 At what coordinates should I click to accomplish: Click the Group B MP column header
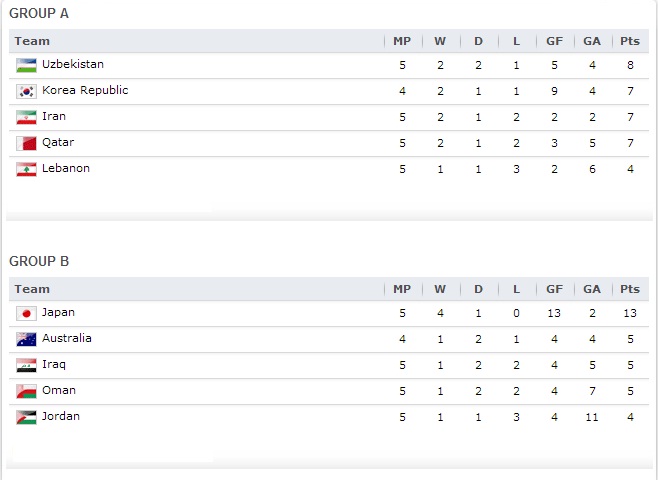tap(402, 289)
